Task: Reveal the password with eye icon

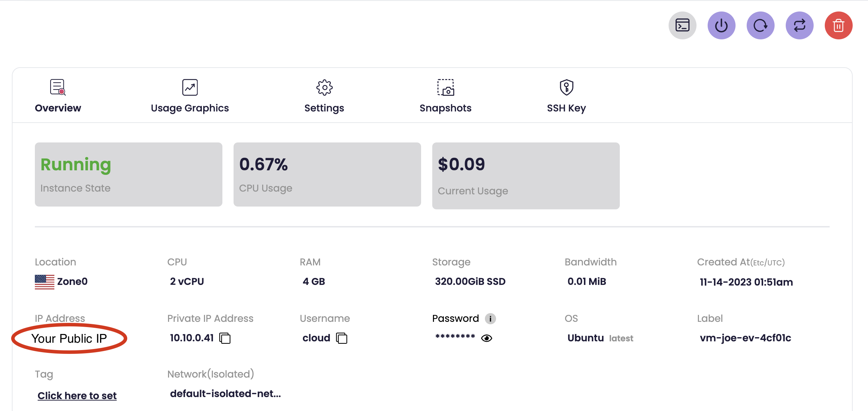Action: [487, 338]
